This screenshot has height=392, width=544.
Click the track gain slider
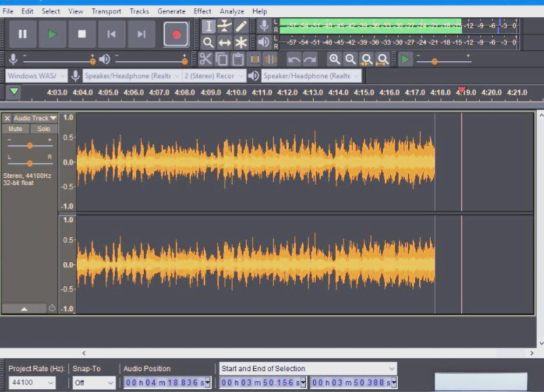[x=30, y=146]
